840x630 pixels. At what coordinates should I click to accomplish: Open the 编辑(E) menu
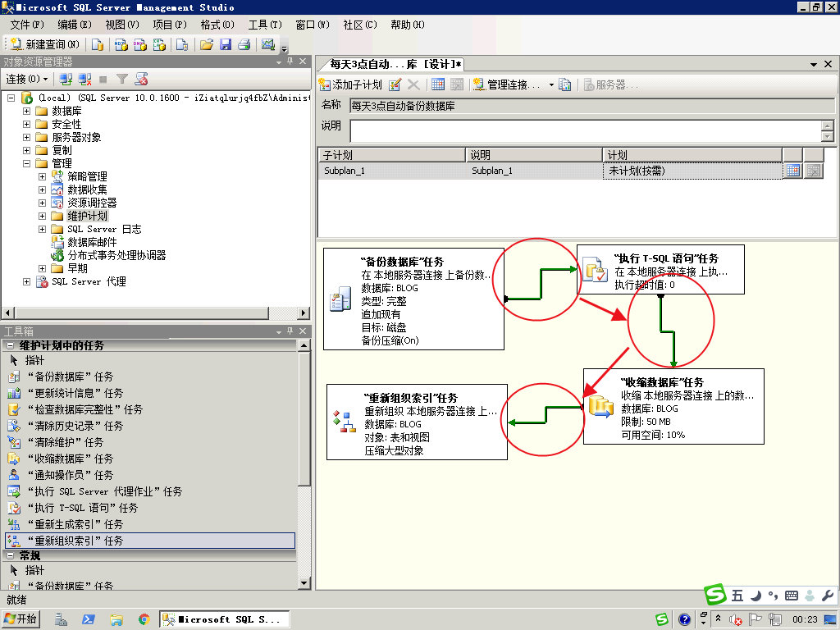[x=75, y=25]
